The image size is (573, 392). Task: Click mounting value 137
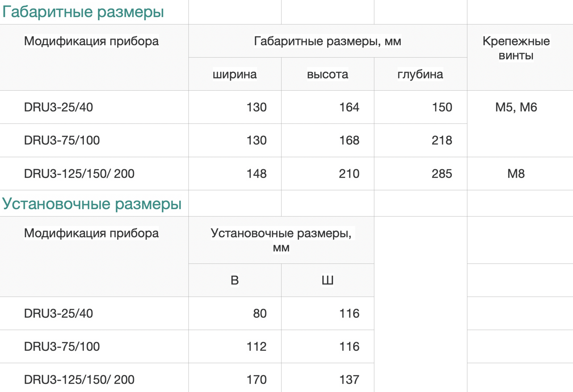click(x=349, y=379)
